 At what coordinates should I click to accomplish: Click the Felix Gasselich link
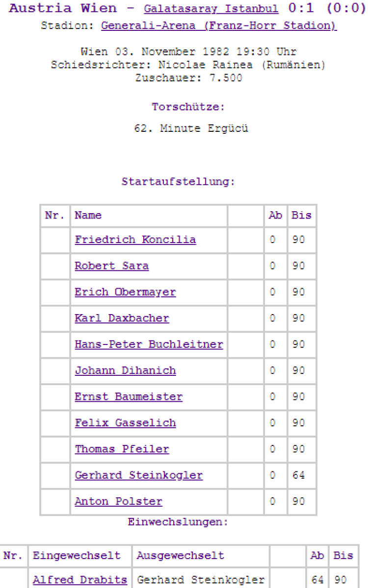(125, 423)
